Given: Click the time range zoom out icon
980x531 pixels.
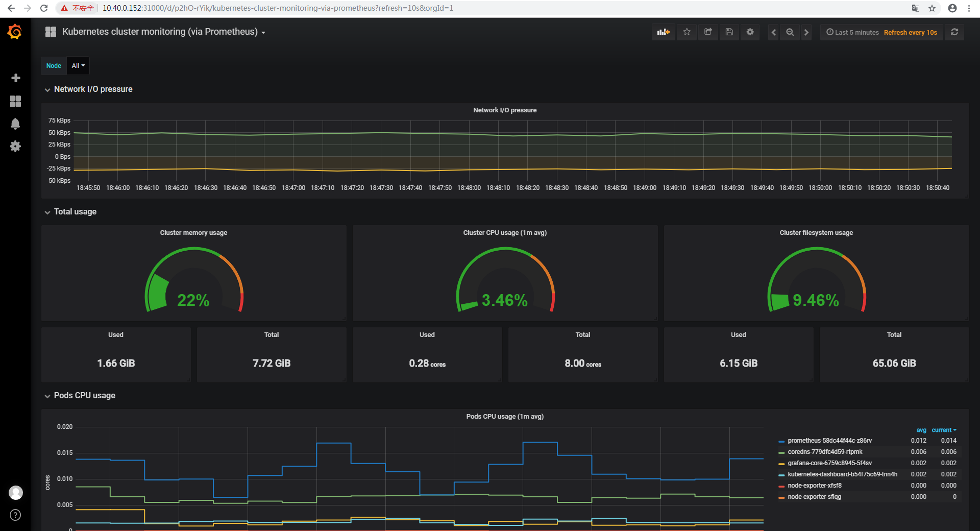Looking at the screenshot, I should [790, 32].
